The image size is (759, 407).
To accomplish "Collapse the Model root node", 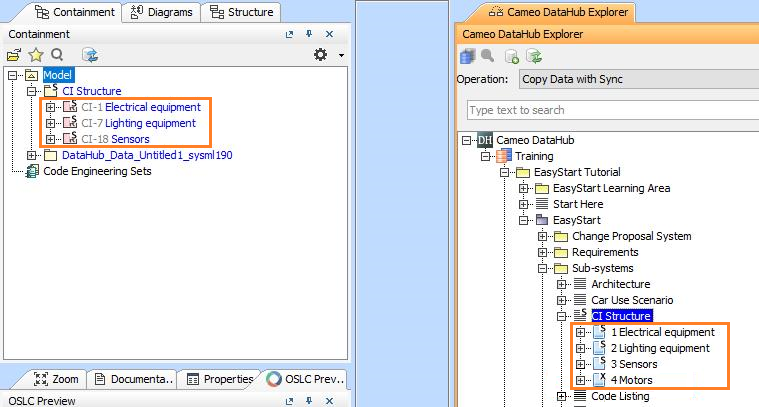I will 13,75.
